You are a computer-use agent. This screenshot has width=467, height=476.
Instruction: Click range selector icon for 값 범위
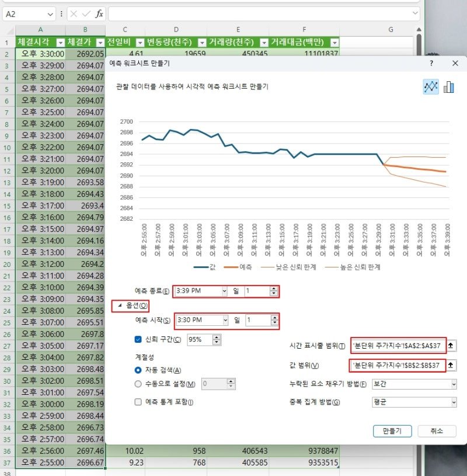coord(451,365)
